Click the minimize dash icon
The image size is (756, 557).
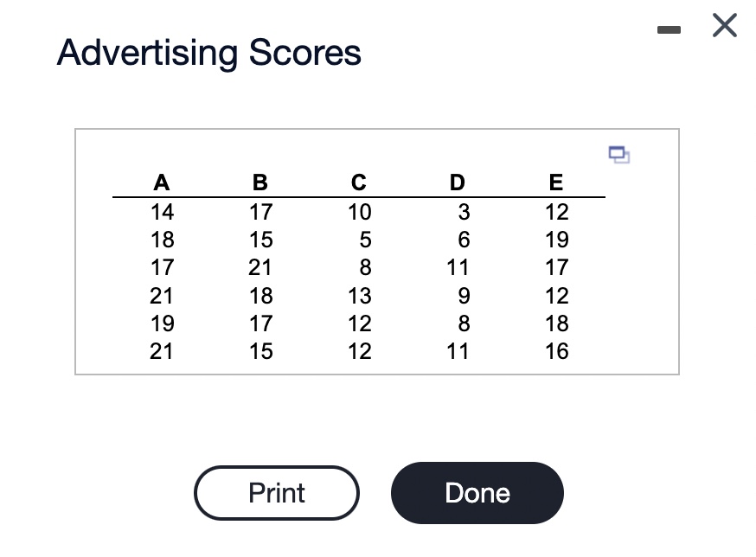click(669, 29)
